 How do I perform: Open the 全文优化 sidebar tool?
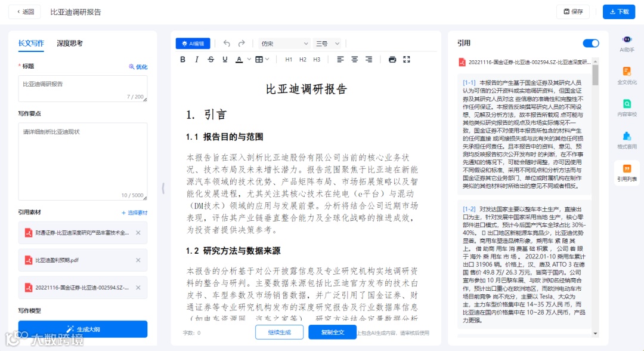point(627,76)
